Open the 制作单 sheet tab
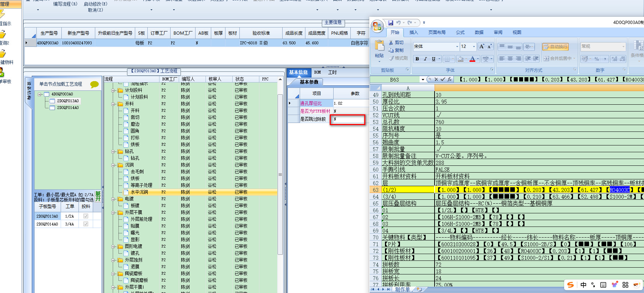644x293 pixels. click(402, 290)
